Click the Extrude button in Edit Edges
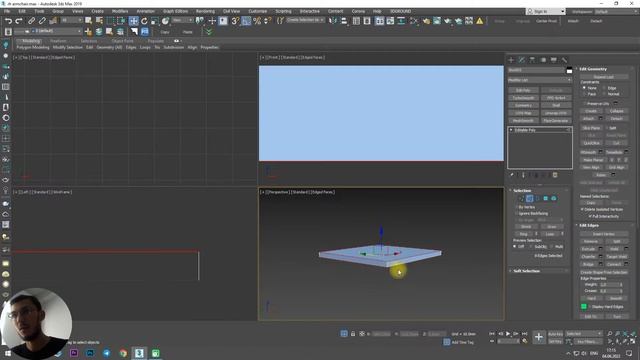 pyautogui.click(x=588, y=249)
